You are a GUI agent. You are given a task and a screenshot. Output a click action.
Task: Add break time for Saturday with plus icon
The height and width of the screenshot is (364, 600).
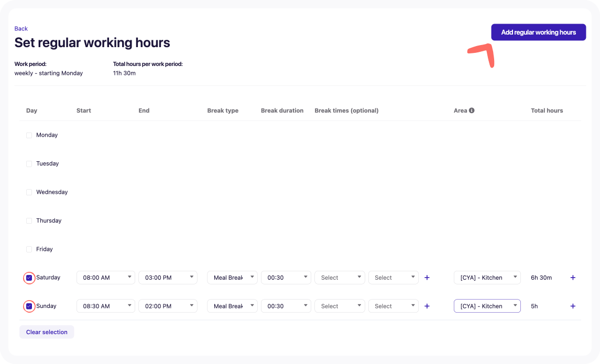[x=427, y=278]
